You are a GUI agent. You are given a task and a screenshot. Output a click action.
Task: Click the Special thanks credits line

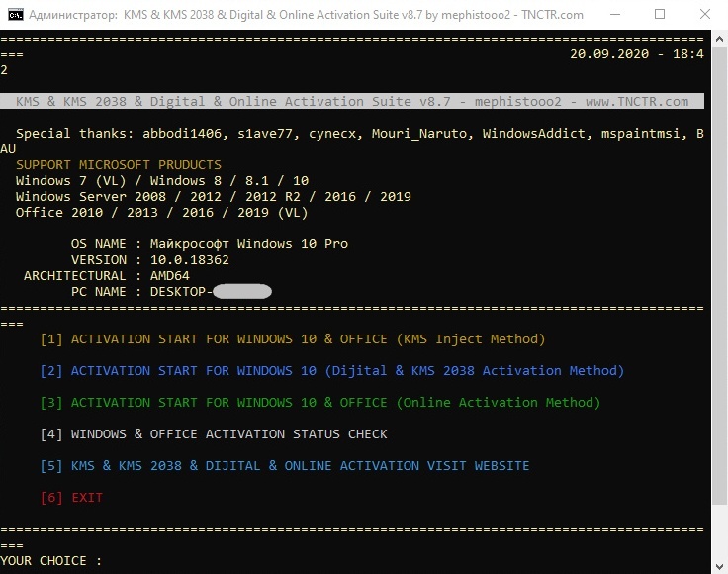[359, 134]
